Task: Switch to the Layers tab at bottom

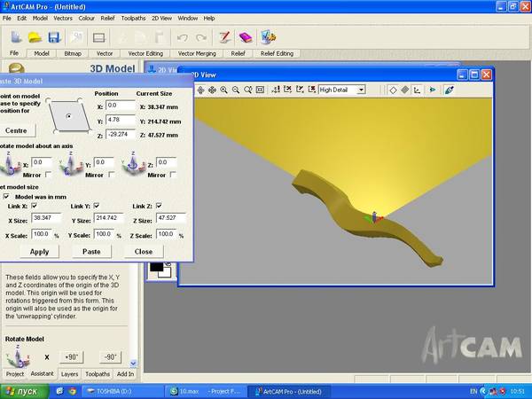Action: point(69,374)
